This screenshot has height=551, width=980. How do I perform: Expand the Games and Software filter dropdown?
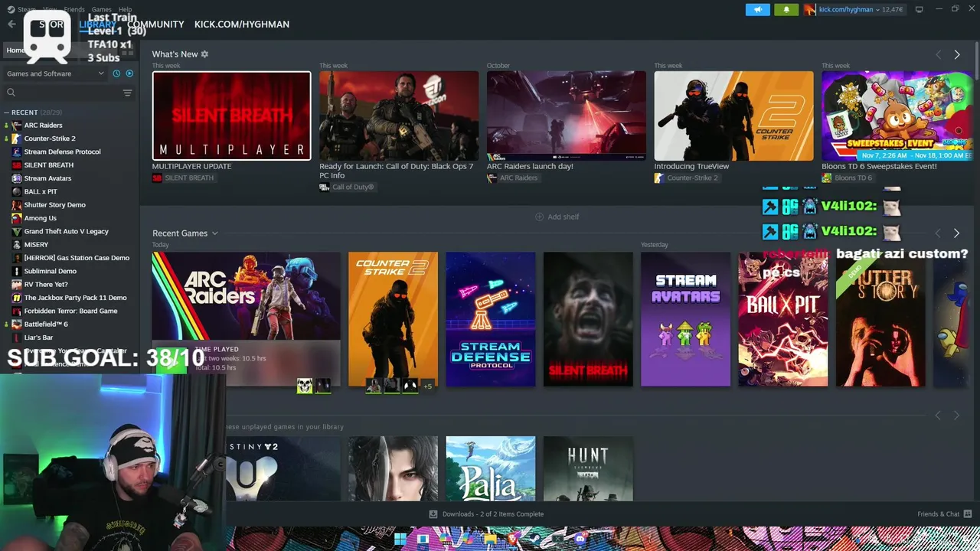click(x=55, y=73)
